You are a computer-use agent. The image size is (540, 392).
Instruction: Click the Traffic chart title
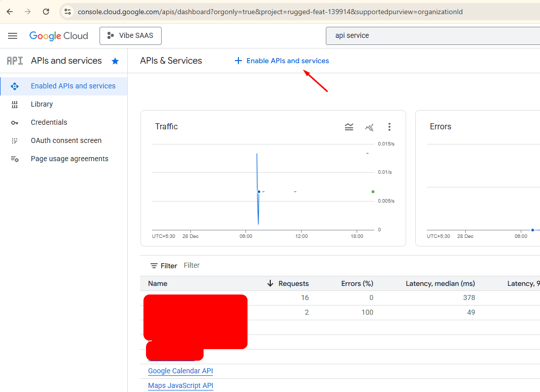(x=166, y=127)
